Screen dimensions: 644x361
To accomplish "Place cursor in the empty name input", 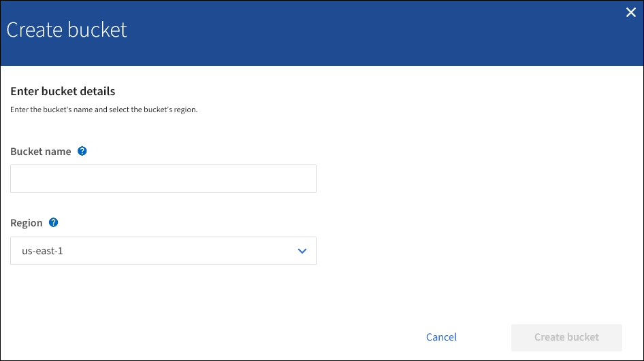I will 163,179.
